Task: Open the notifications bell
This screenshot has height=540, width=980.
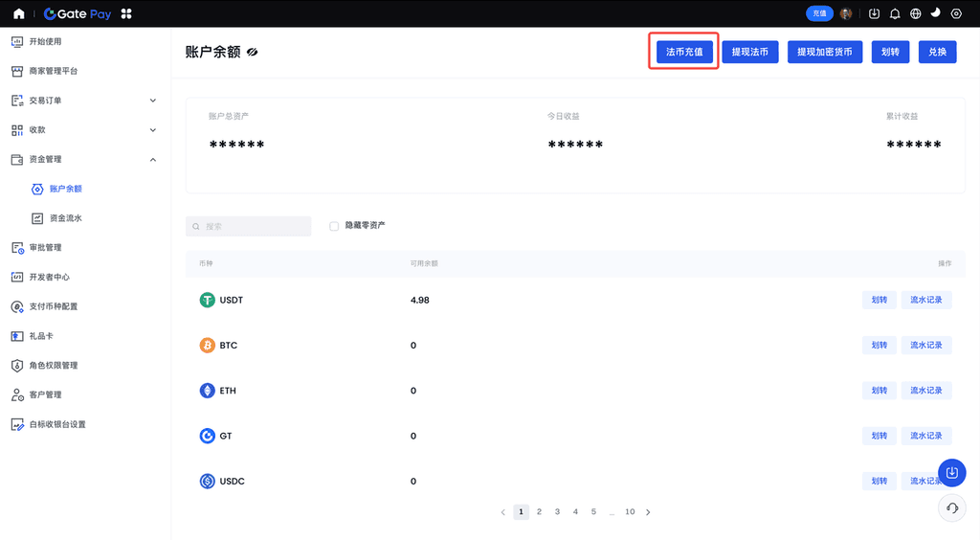Action: point(895,13)
